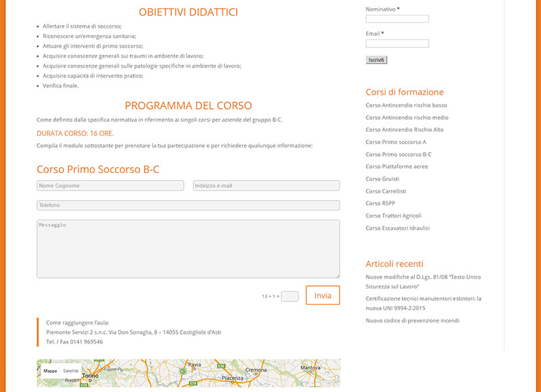Viewport: 541px width, 392px height.
Task: Open Corso Antincendio Rischio Alto link
Action: click(404, 130)
